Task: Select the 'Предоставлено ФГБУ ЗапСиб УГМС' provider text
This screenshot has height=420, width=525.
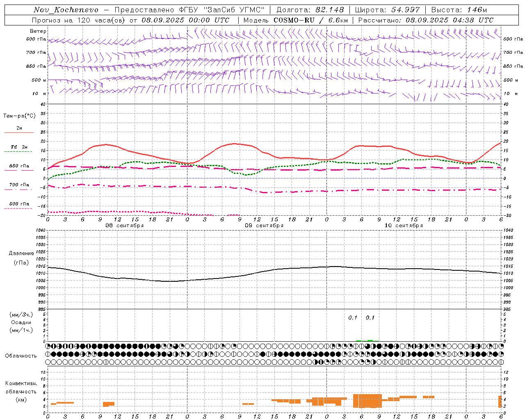Action: point(189,10)
